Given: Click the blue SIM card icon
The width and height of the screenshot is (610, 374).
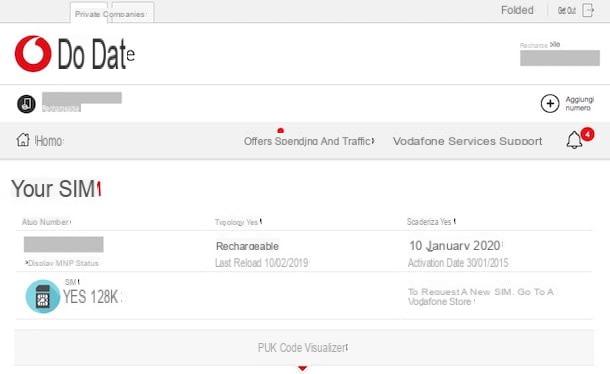Looking at the screenshot, I should tap(42, 296).
